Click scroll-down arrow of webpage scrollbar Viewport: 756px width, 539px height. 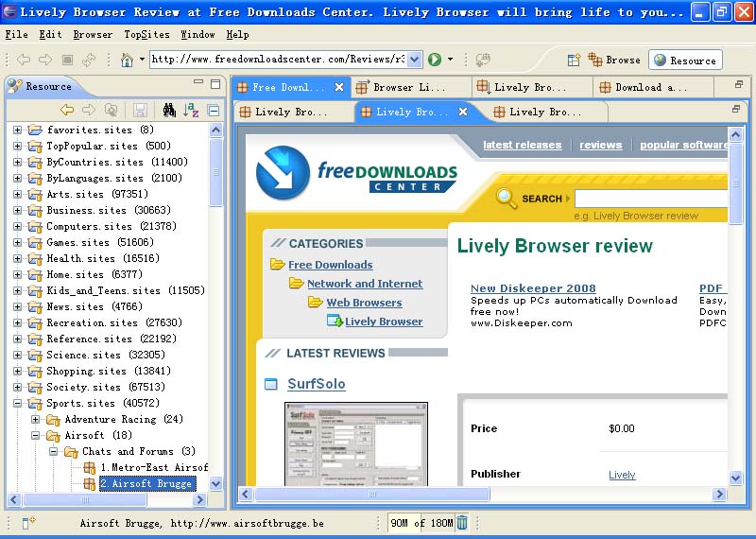pos(735,478)
